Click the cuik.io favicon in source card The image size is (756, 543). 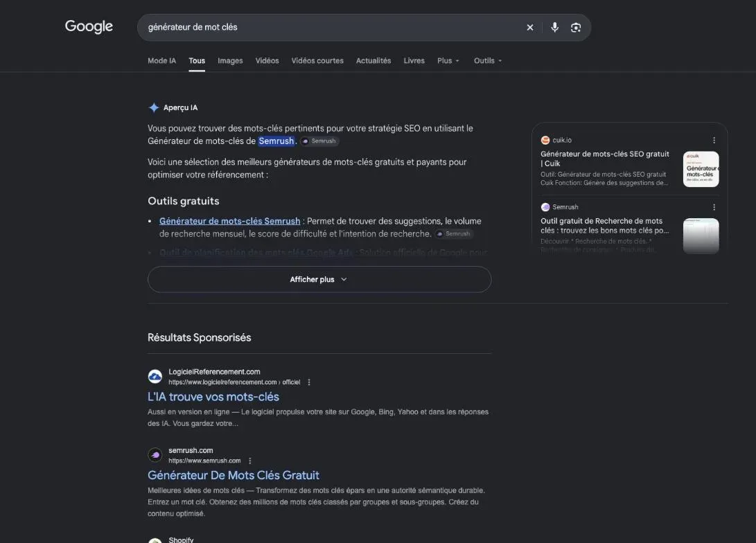pos(545,140)
